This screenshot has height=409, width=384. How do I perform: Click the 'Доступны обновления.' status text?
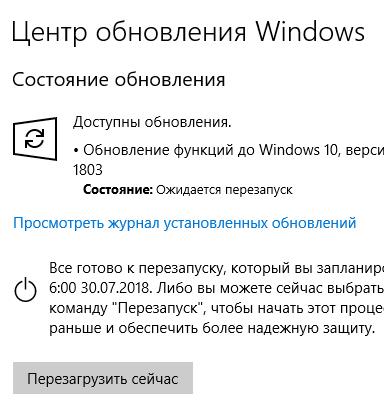pos(152,122)
